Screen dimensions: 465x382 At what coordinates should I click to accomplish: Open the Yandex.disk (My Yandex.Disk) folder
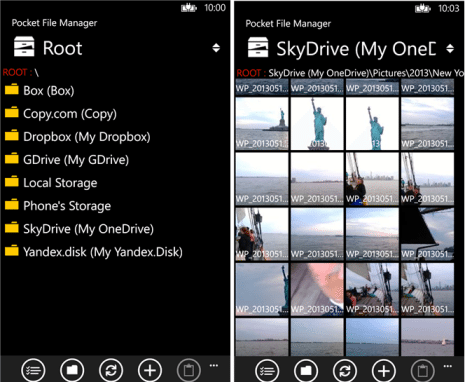click(94, 251)
